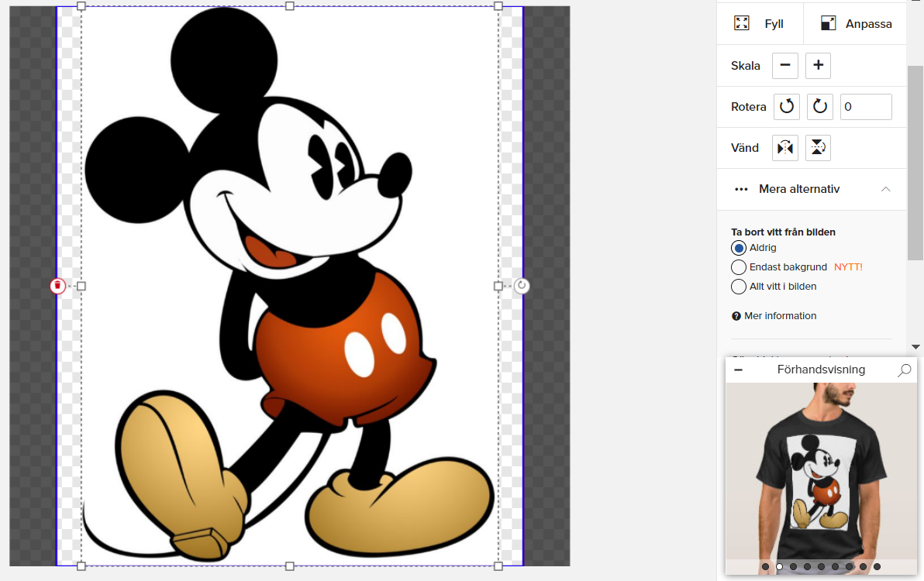This screenshot has height=581, width=924.
Task: Flip image horizontally
Action: (x=785, y=148)
